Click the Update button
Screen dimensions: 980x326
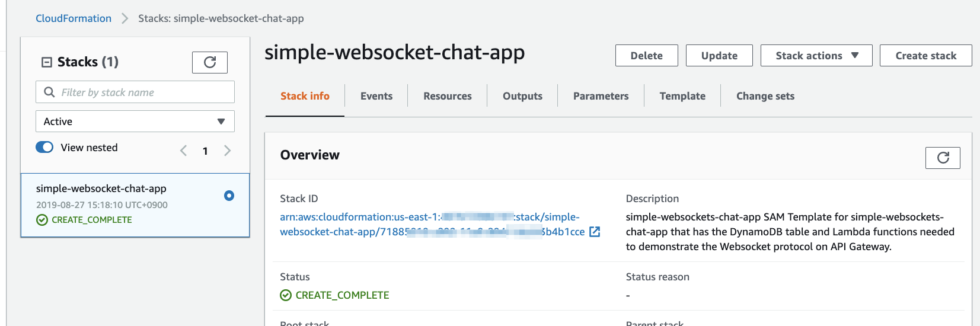[719, 56]
